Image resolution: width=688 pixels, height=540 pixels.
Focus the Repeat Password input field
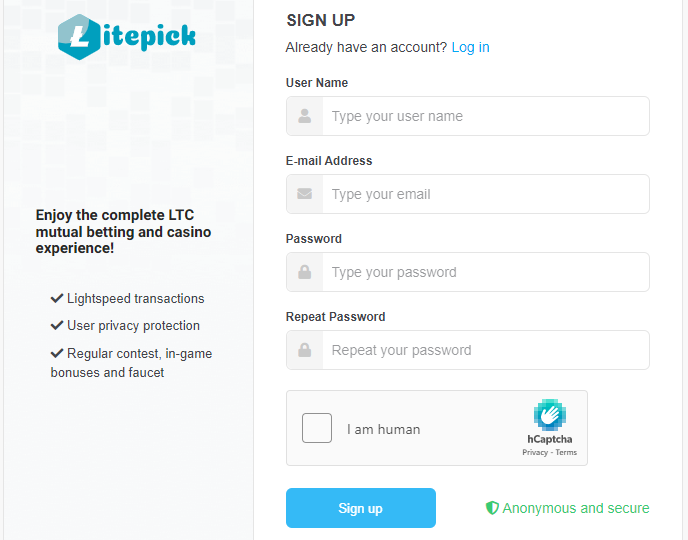pyautogui.click(x=485, y=350)
